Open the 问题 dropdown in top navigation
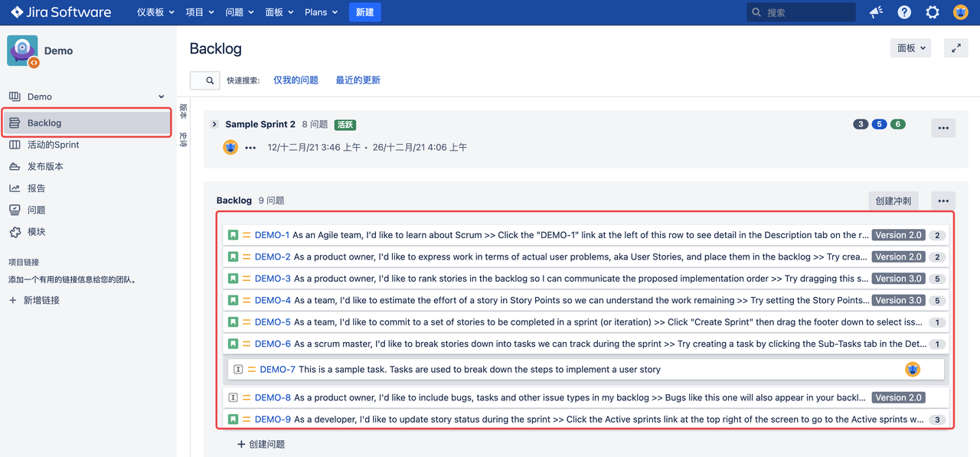980x457 pixels. click(x=240, y=12)
